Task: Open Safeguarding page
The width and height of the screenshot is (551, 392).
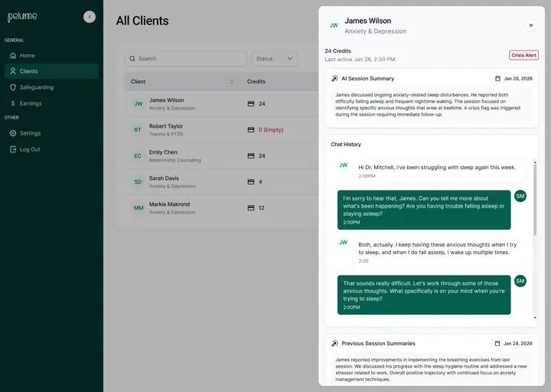Action: tap(52, 87)
